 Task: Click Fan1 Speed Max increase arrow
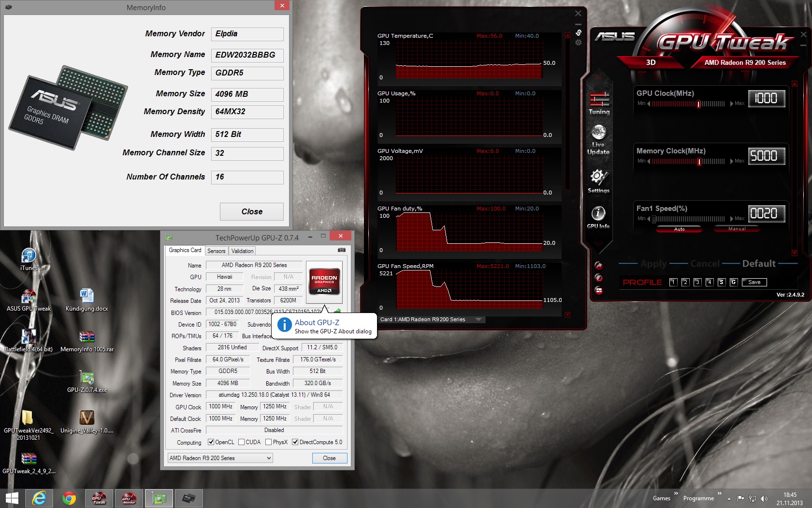731,219
